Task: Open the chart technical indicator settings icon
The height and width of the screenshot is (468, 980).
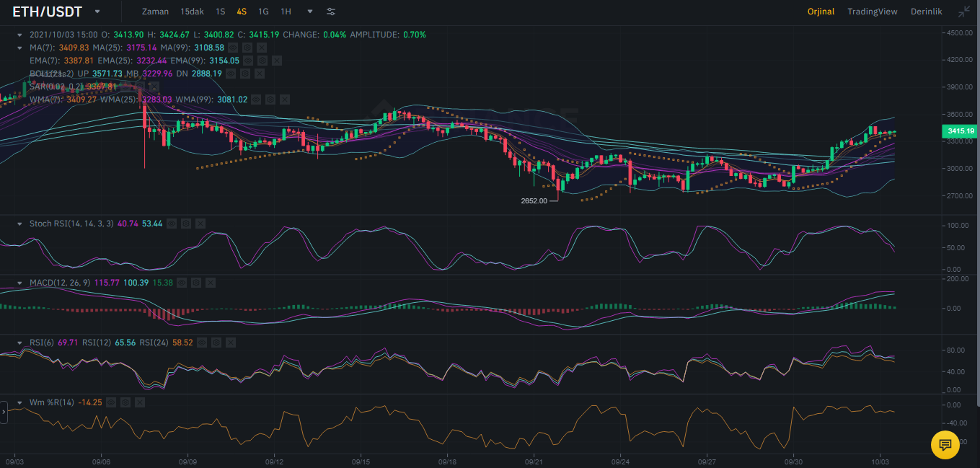Action: [x=330, y=12]
